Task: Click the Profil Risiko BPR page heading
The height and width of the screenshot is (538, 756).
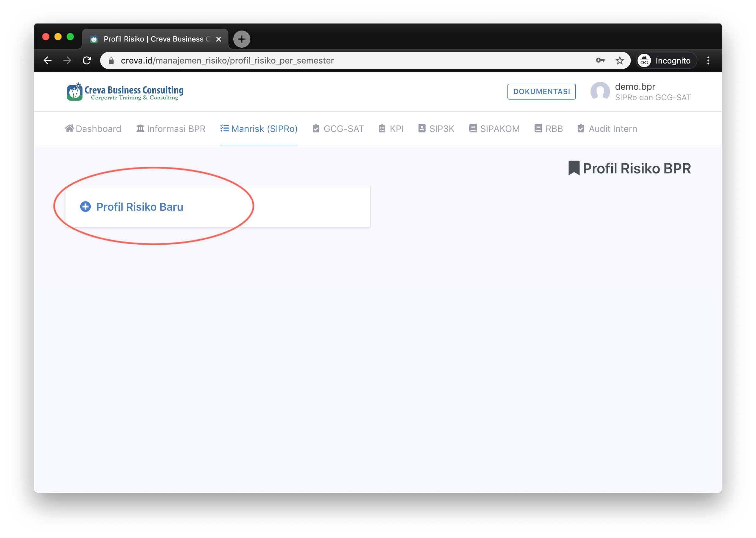Action: pos(630,168)
